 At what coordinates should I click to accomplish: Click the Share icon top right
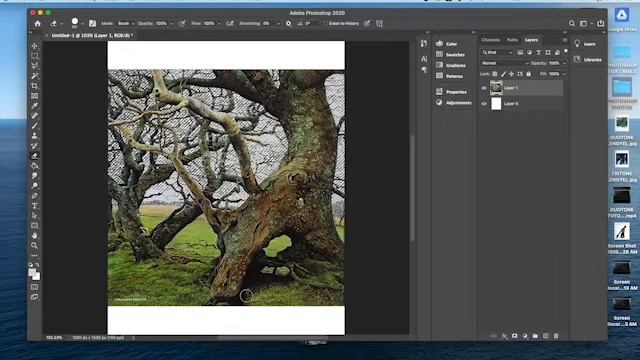point(601,24)
